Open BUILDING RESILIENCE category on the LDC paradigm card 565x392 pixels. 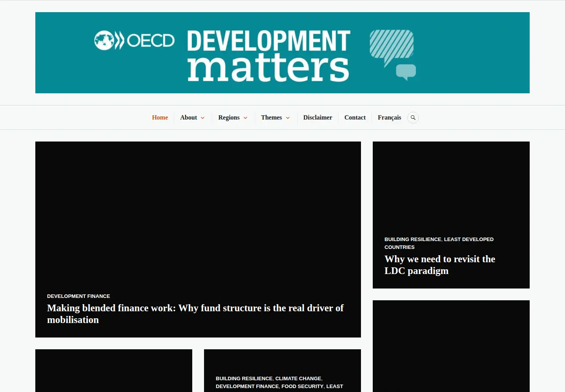tap(413, 239)
